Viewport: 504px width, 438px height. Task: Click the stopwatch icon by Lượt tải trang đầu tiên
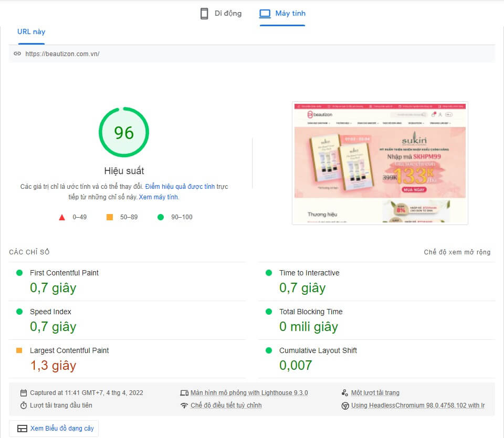(23, 405)
